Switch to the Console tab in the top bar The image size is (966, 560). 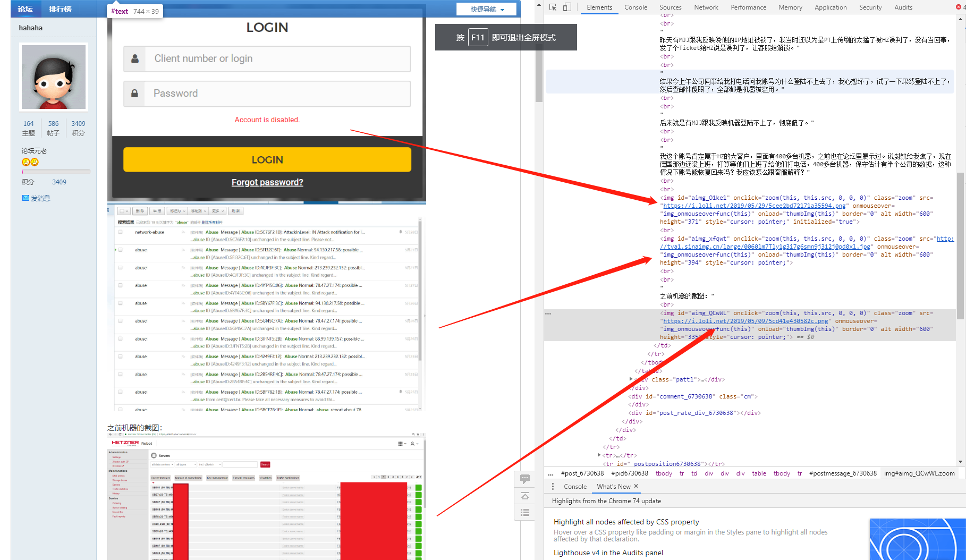pos(635,7)
